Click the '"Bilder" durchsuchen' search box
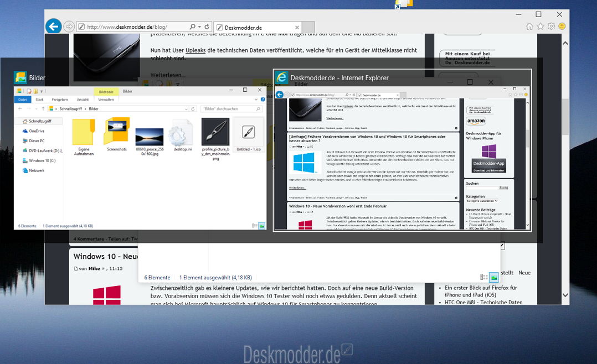 coord(231,109)
